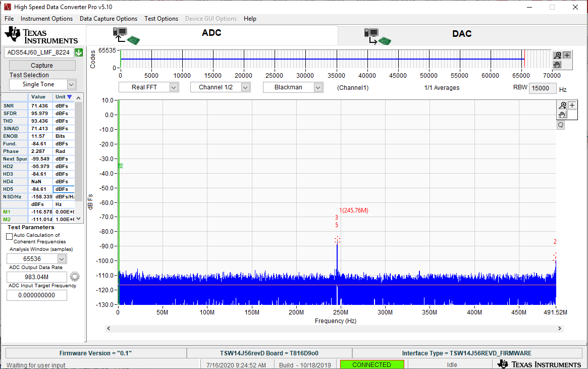This screenshot has height=369, width=588.
Task: Select crosshair cursor tool on Codes plot
Action: coord(567,56)
